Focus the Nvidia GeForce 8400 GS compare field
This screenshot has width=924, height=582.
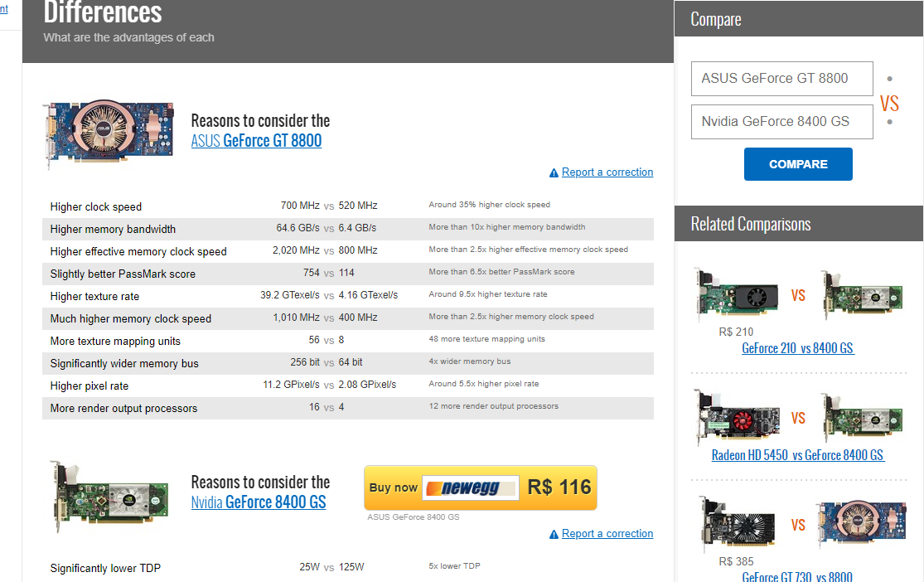click(782, 122)
